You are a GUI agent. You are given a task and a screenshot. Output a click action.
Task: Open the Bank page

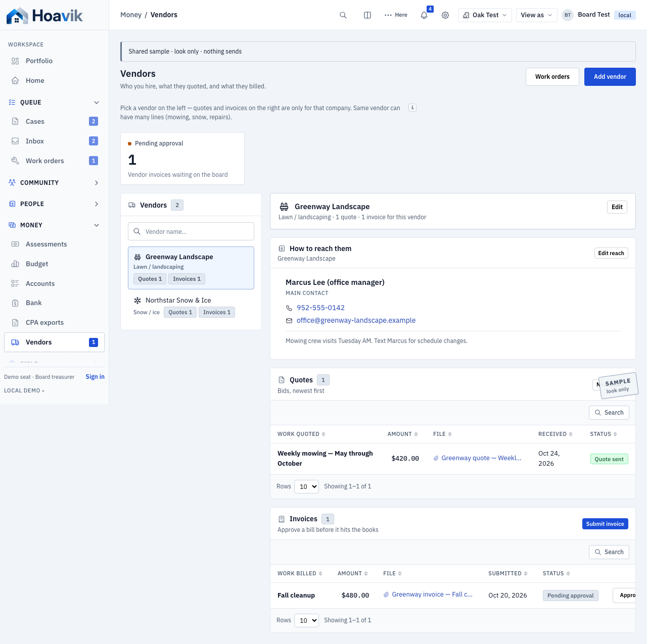(54, 303)
